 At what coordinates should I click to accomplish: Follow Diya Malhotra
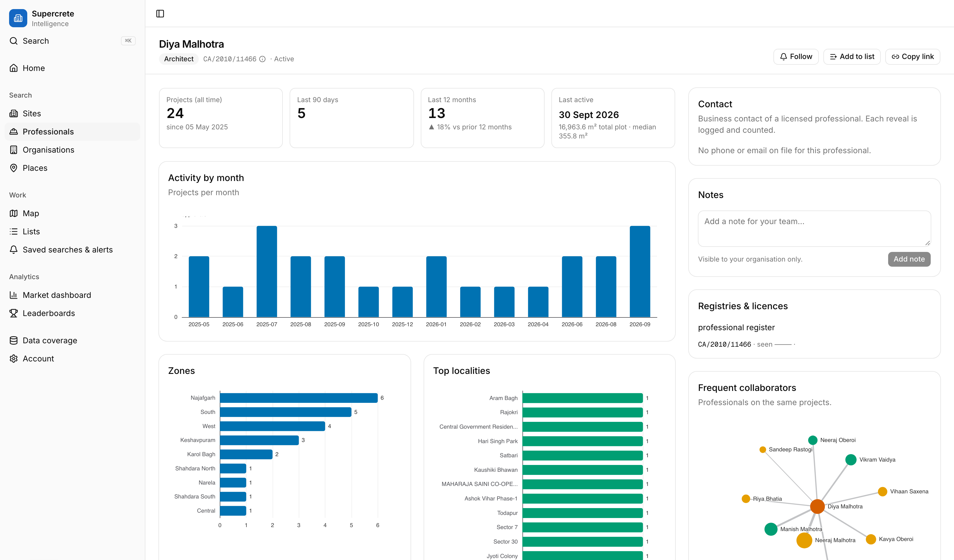[x=796, y=57]
